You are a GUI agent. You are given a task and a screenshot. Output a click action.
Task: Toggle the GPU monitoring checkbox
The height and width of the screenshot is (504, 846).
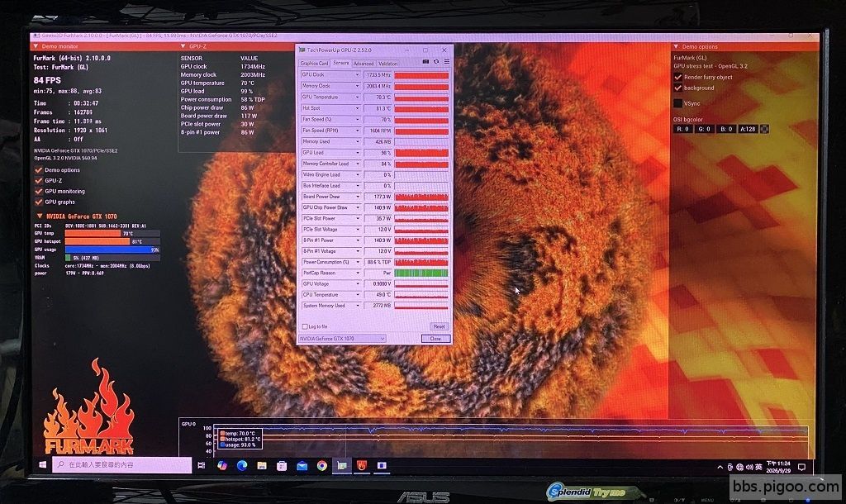(x=39, y=192)
